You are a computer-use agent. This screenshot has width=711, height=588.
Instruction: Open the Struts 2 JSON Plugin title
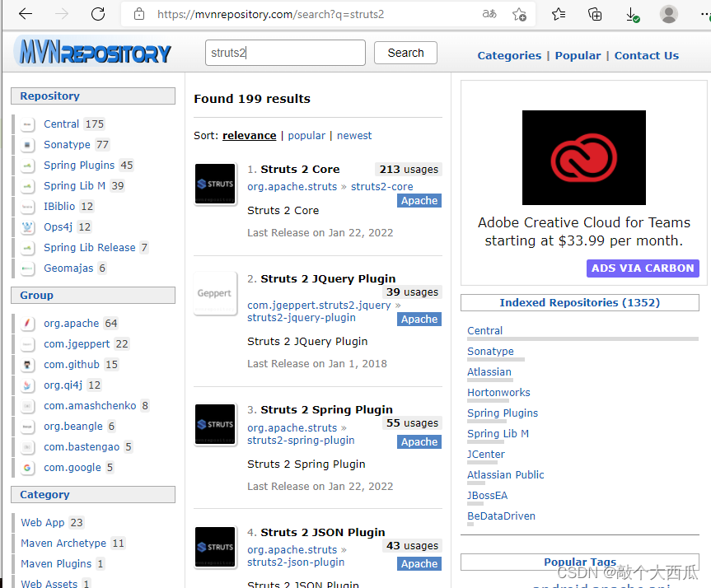click(x=323, y=532)
